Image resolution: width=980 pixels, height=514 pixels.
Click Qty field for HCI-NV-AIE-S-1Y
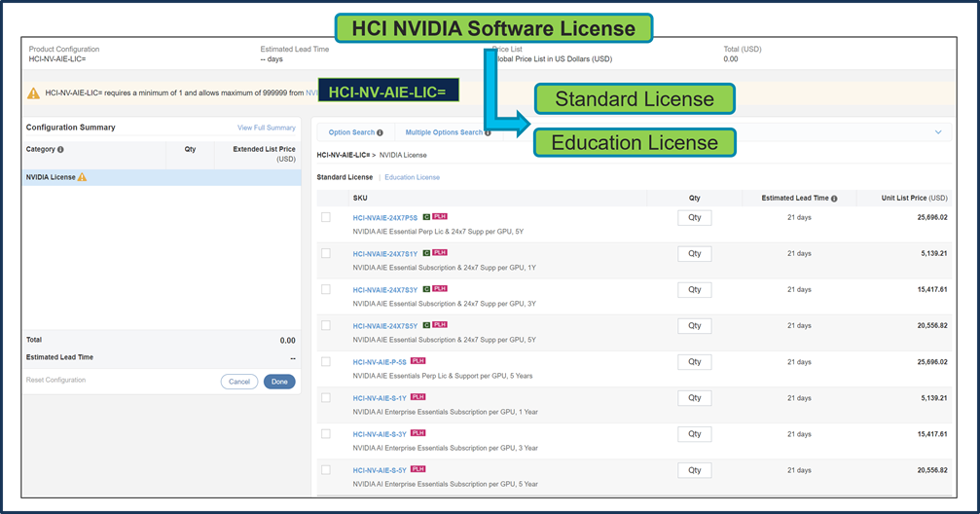tap(695, 398)
